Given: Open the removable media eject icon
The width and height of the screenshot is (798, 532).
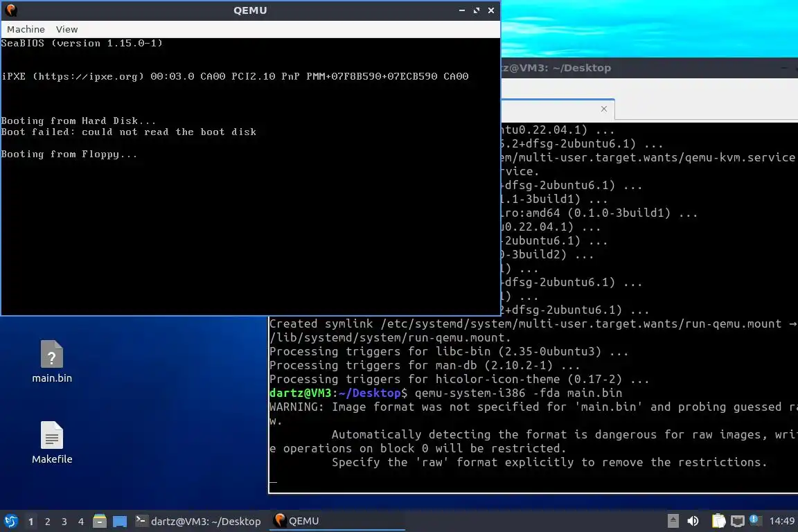Looking at the screenshot, I should [x=673, y=521].
